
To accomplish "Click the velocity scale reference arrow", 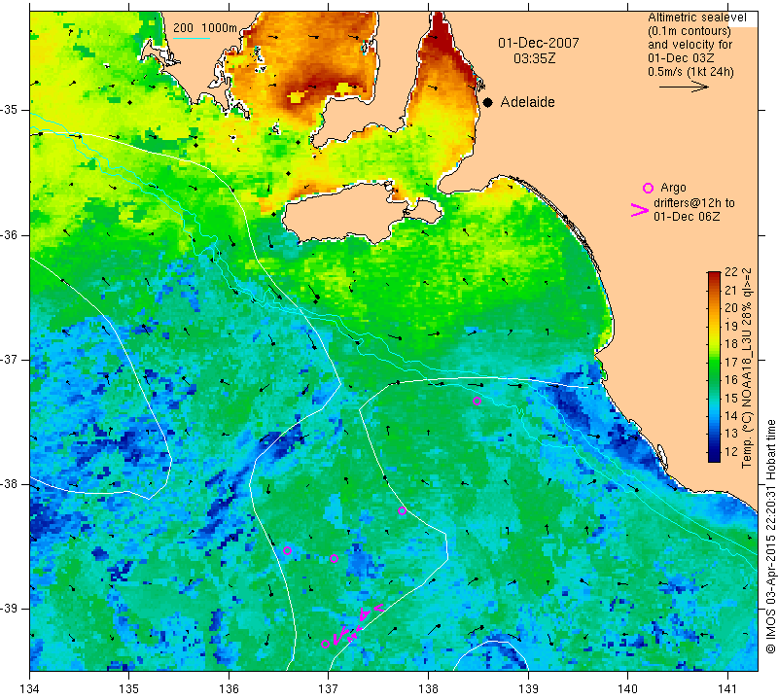I will 684,87.
